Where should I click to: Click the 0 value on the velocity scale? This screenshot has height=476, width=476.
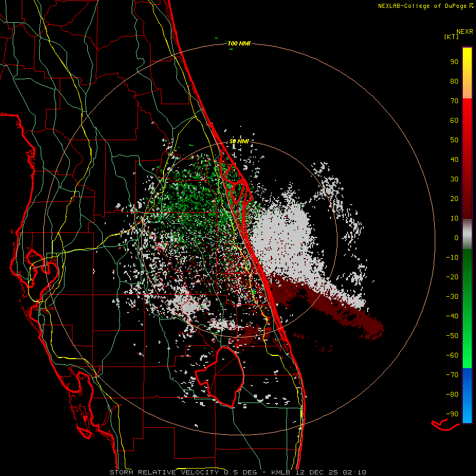point(456,238)
